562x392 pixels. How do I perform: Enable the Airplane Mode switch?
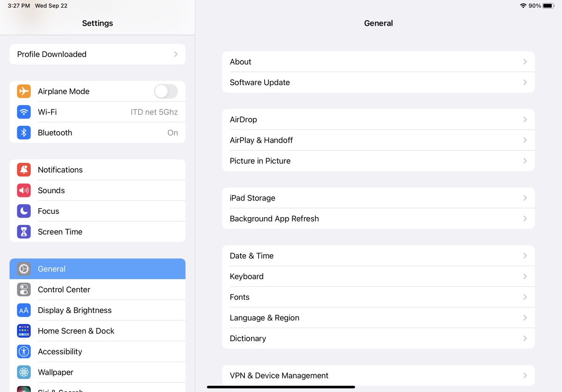[x=166, y=91]
